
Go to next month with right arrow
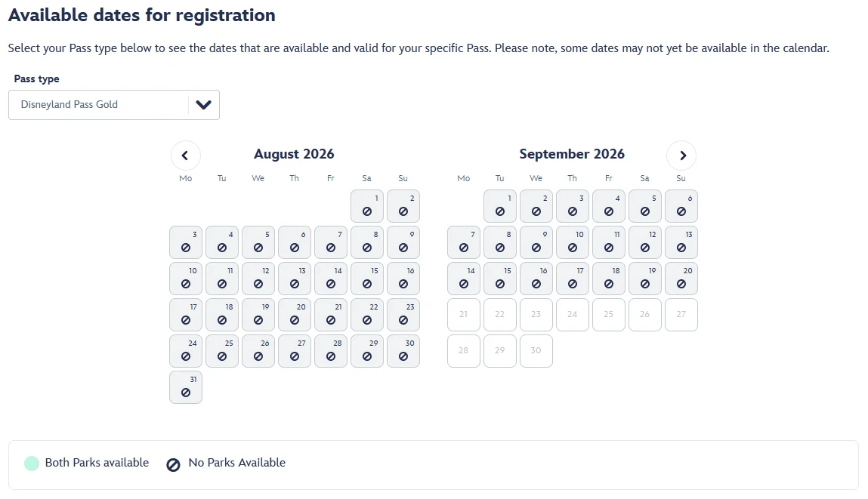point(681,156)
